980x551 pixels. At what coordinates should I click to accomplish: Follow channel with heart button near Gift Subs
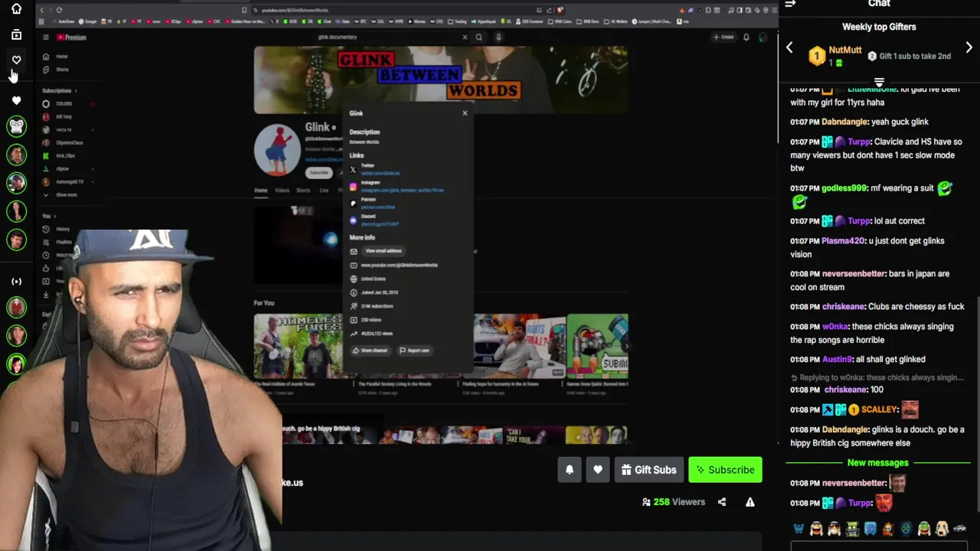click(598, 470)
